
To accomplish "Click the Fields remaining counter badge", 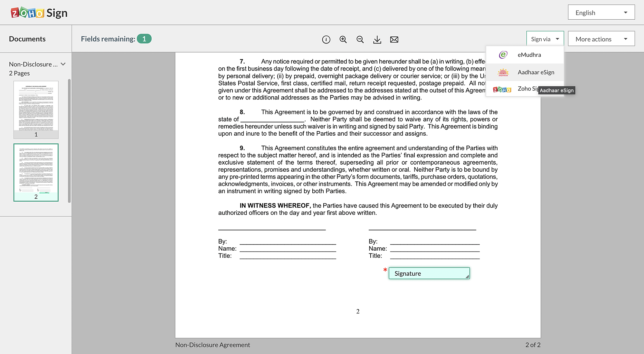I will (x=144, y=39).
